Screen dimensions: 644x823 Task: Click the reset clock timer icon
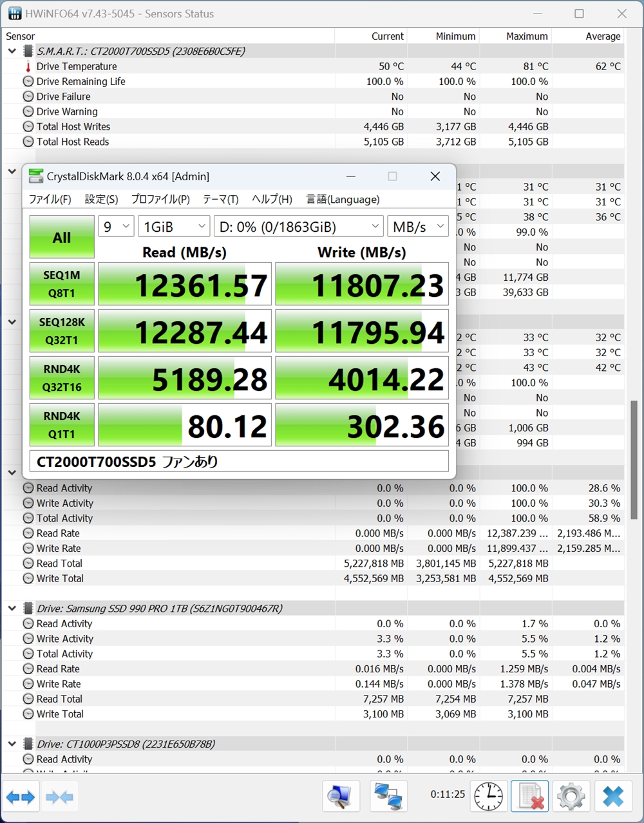[489, 797]
